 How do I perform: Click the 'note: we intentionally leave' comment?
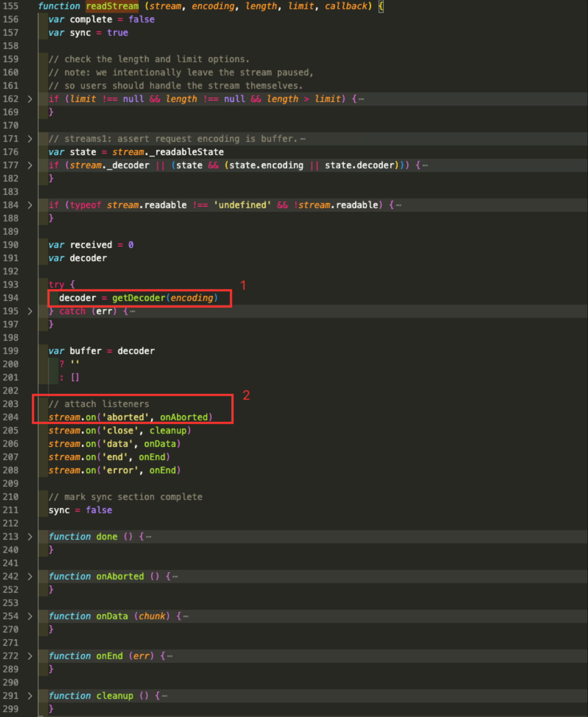(181, 73)
